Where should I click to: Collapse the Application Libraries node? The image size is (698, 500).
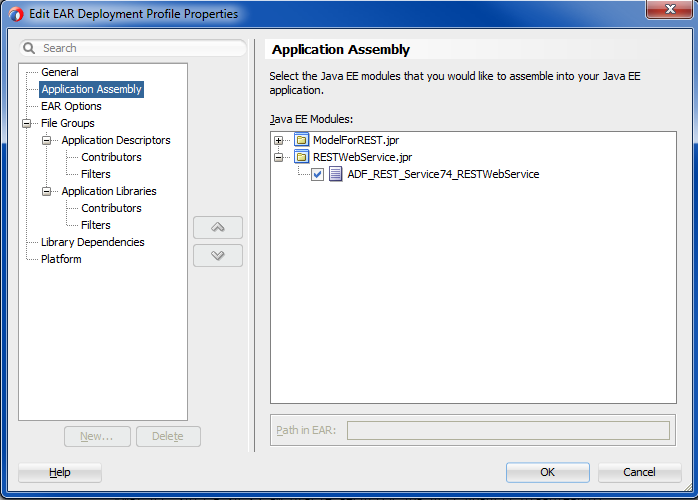coord(46,191)
